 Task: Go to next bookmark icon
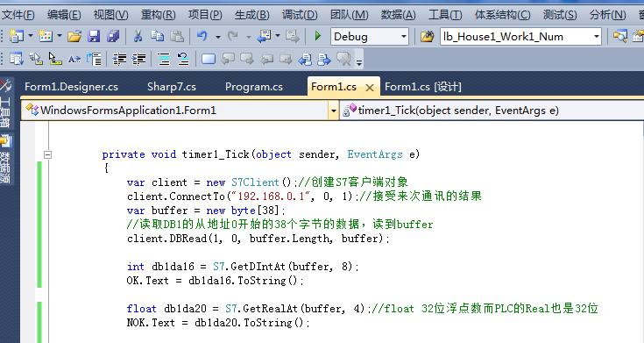point(247,59)
